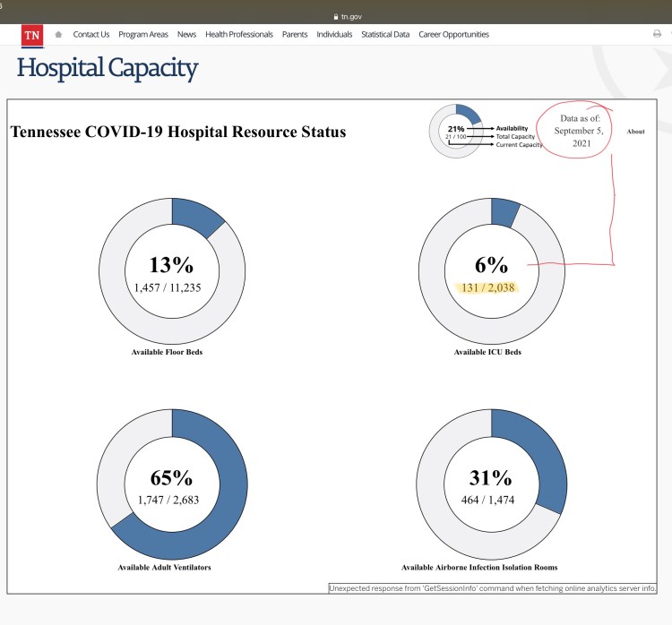Click the lock icon in address bar
This screenshot has width=672, height=625.
(335, 16)
